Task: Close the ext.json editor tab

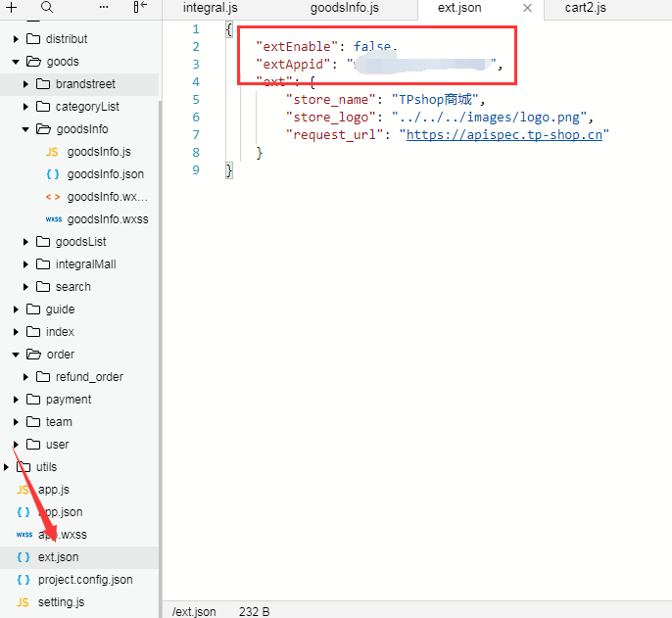Action: point(527,8)
